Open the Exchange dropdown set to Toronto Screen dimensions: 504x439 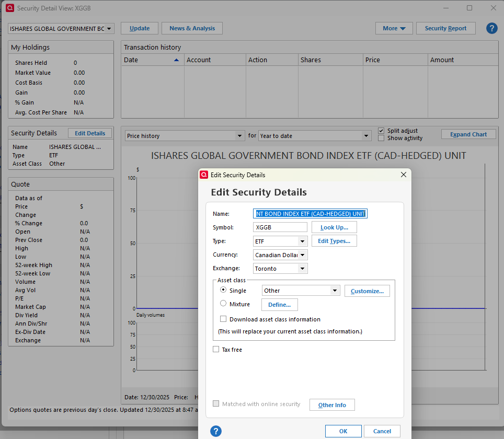(x=302, y=269)
